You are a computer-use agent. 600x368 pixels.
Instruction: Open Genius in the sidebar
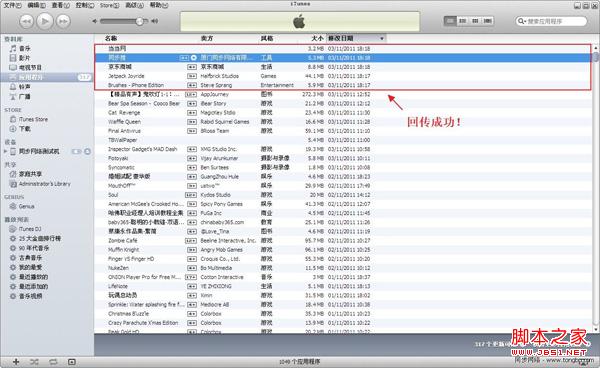click(x=26, y=206)
